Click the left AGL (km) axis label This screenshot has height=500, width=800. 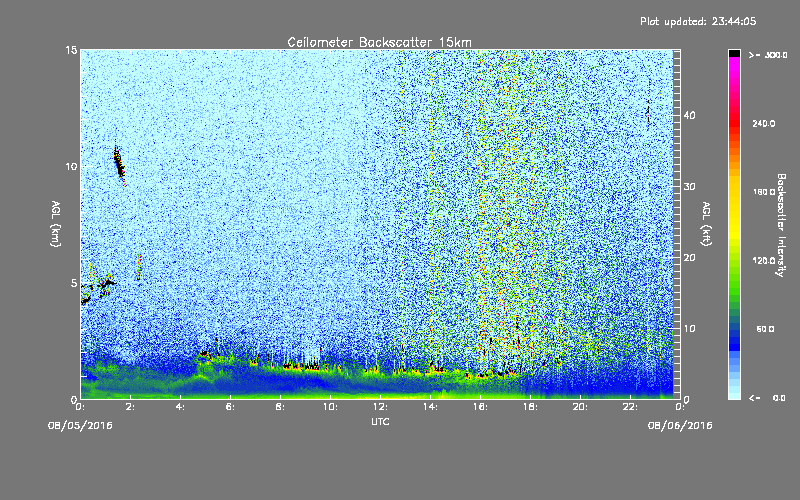56,224
